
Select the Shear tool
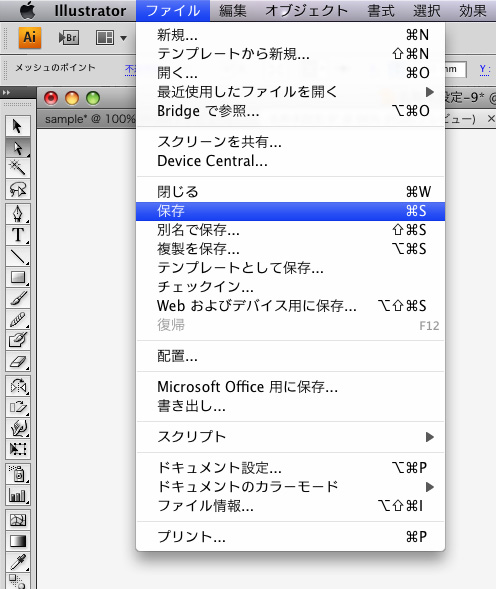(x=18, y=407)
